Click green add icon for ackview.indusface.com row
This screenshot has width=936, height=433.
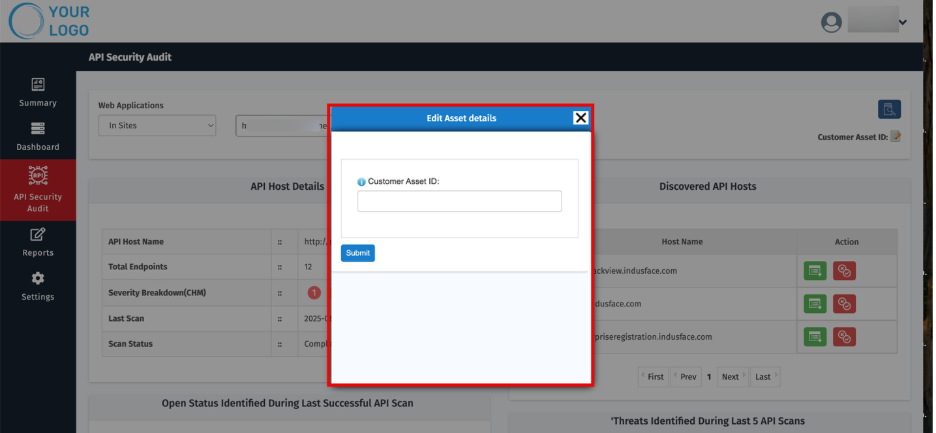[x=815, y=271]
